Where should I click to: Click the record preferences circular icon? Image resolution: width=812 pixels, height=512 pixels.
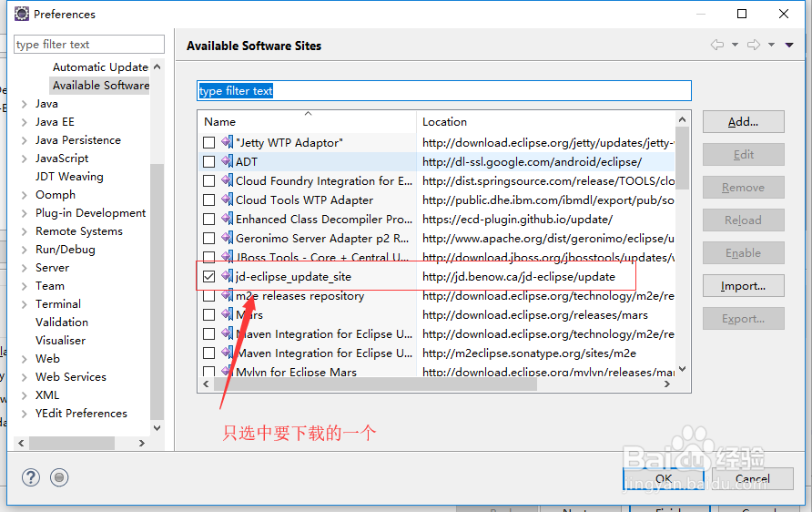59,477
